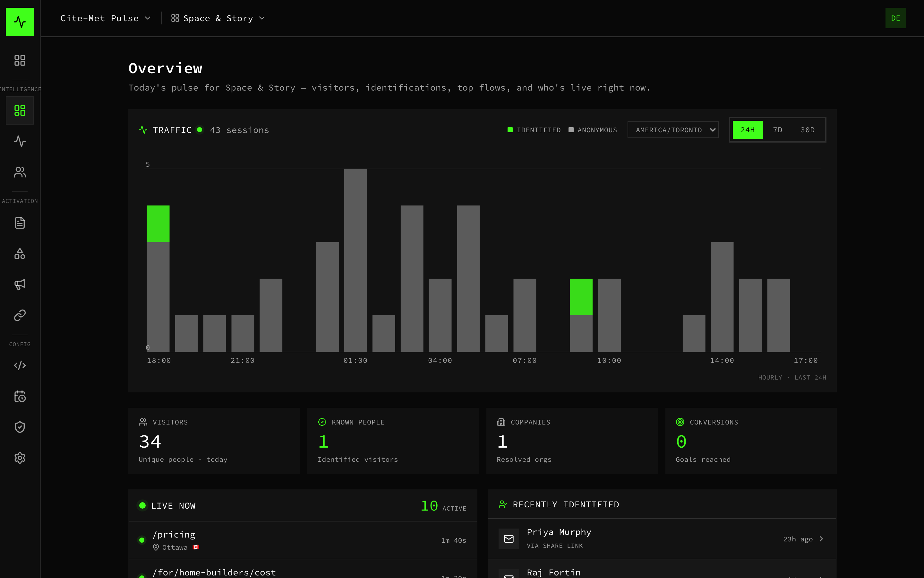Click the '23h ago' timestamp
Image resolution: width=924 pixels, height=578 pixels.
pyautogui.click(x=798, y=539)
